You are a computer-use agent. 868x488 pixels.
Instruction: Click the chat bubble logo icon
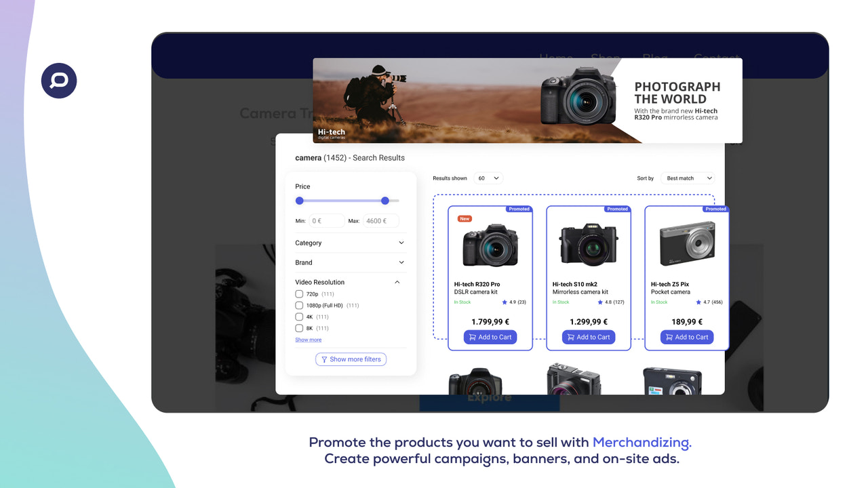click(59, 81)
